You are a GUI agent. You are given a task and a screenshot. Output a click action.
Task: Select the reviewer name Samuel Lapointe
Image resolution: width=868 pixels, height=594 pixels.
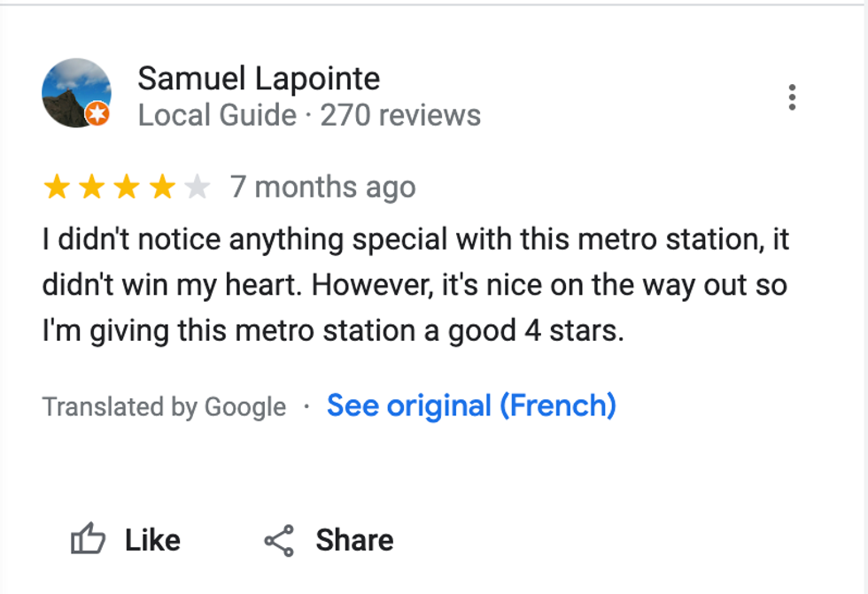coord(258,78)
